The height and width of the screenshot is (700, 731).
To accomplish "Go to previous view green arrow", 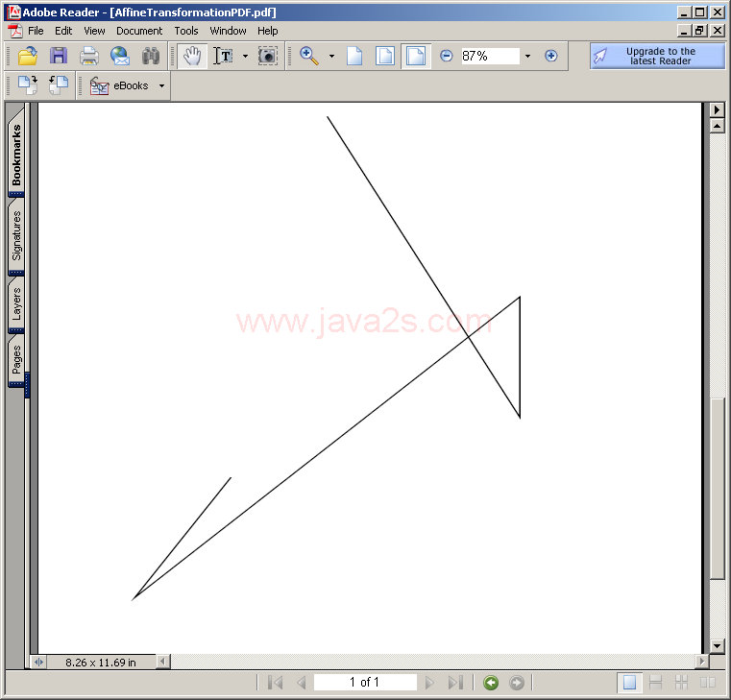I will coord(491,683).
